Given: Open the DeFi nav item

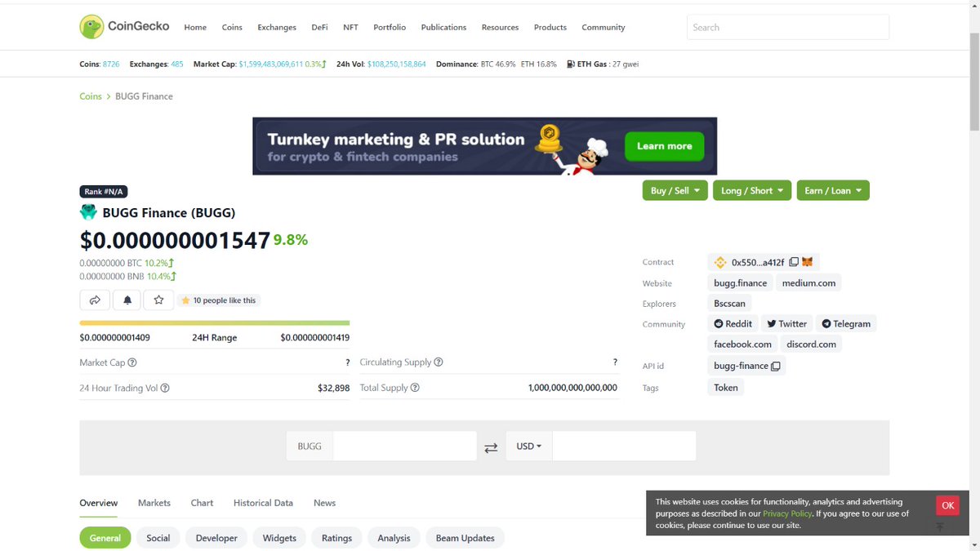Looking at the screenshot, I should pos(319,27).
